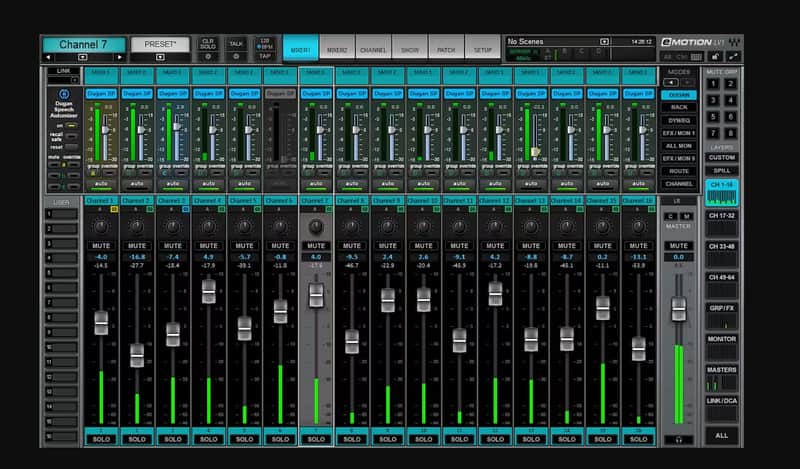Screen dimensions: 800x469
Task: Solo Channel 16
Action: click(638, 439)
